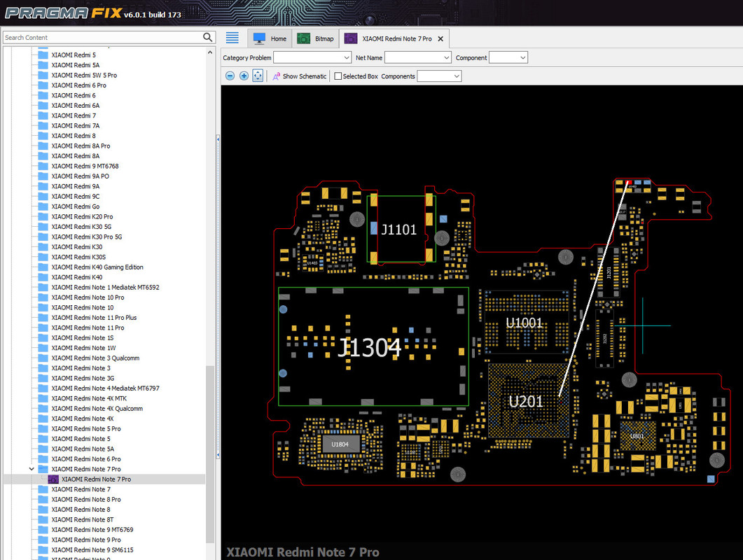
Task: Click the zoom in plus icon
Action: click(x=244, y=76)
